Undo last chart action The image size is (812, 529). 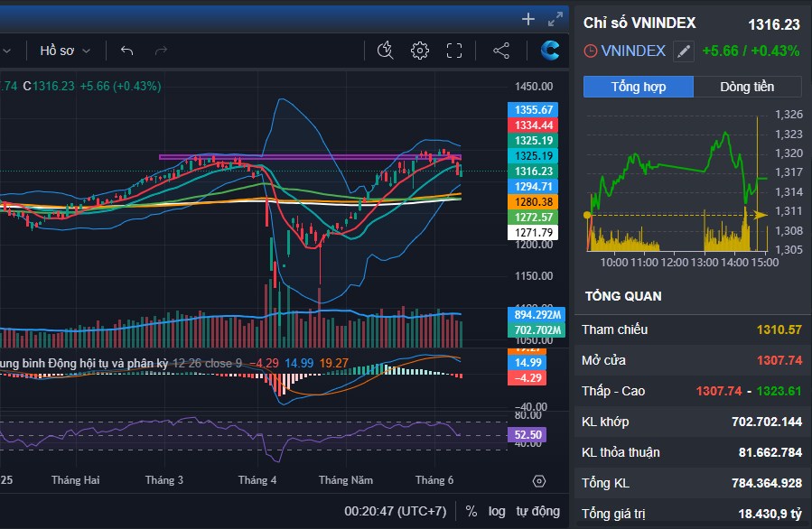(x=126, y=51)
